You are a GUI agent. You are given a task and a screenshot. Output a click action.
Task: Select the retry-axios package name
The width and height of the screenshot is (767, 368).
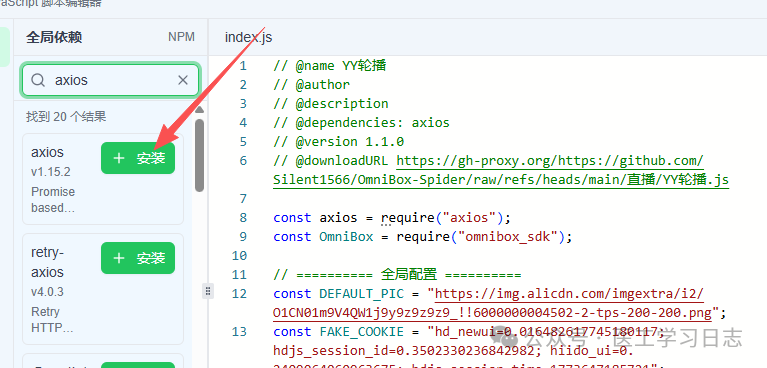click(48, 262)
